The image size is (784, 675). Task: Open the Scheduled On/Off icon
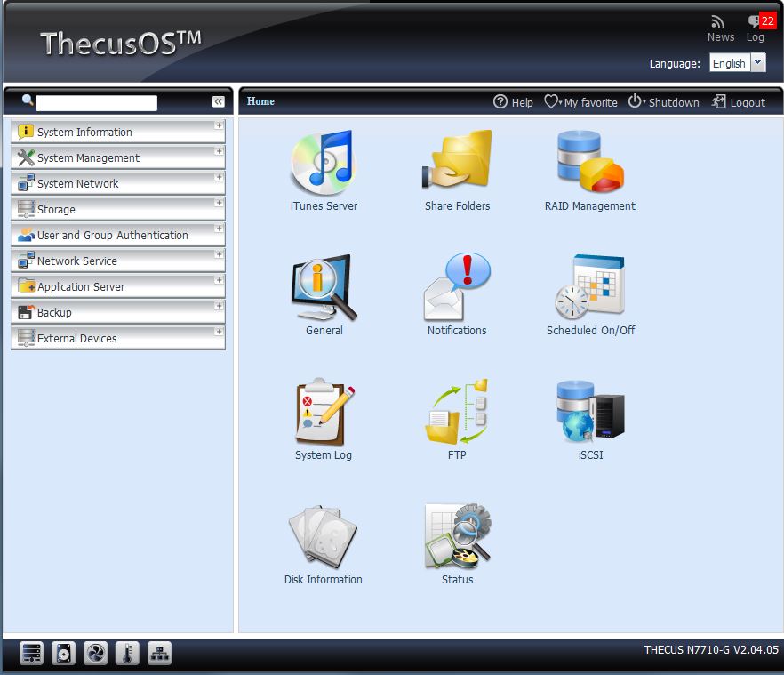point(590,286)
